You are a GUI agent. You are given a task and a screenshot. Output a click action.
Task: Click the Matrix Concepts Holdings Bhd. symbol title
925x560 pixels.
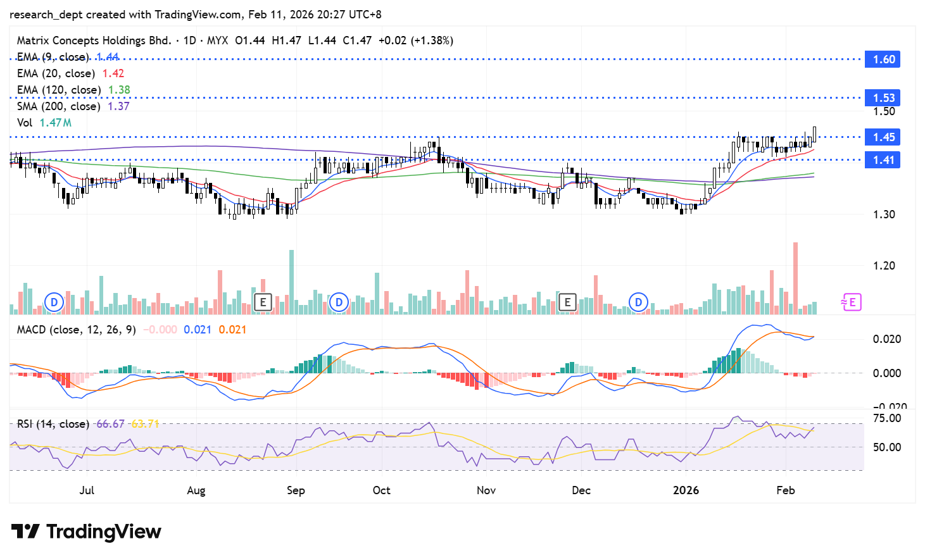coord(94,40)
